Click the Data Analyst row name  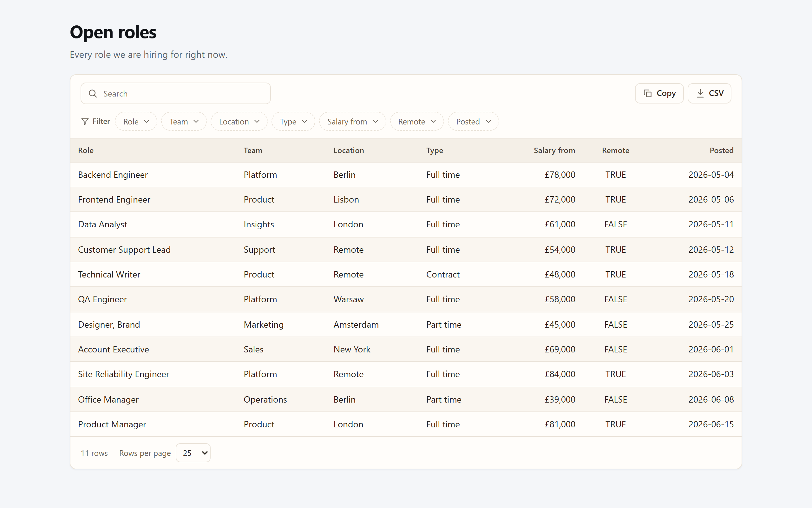[x=103, y=224]
